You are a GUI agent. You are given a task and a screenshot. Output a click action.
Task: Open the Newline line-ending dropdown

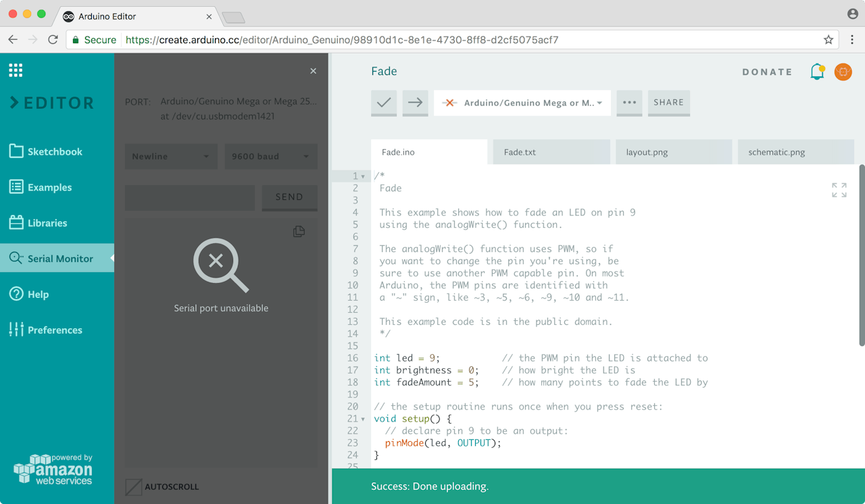[x=171, y=156]
